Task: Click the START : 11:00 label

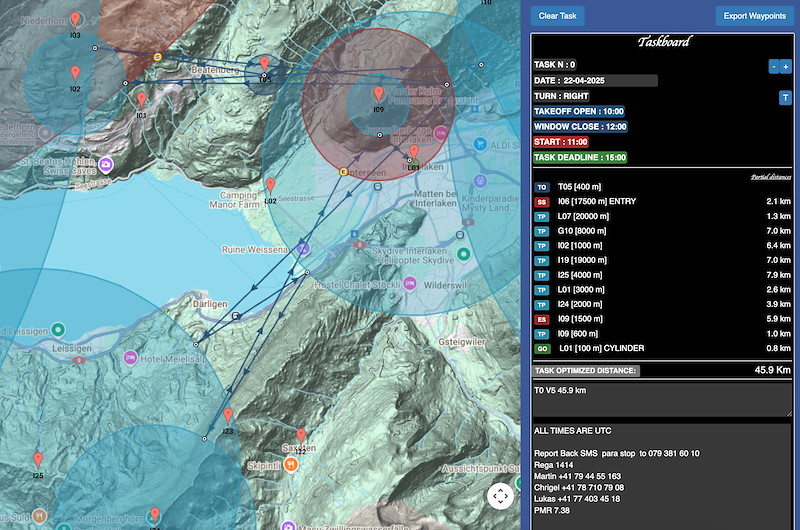Action: [561, 142]
